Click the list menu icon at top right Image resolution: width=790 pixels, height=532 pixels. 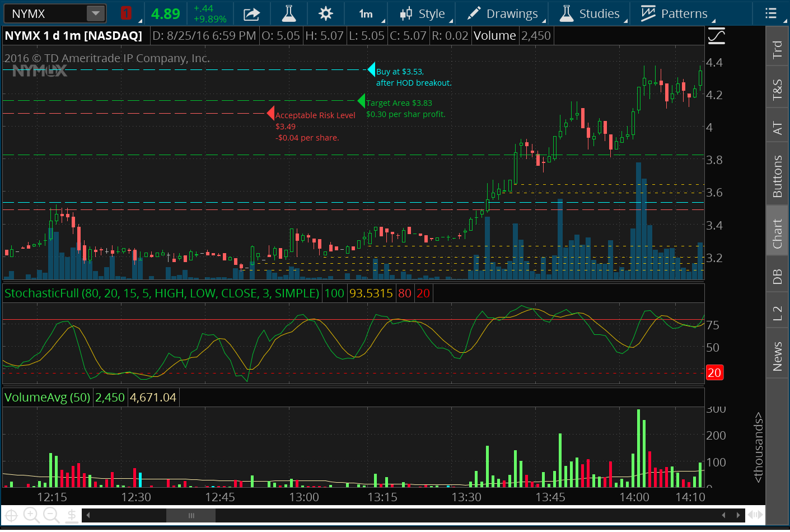click(x=771, y=13)
